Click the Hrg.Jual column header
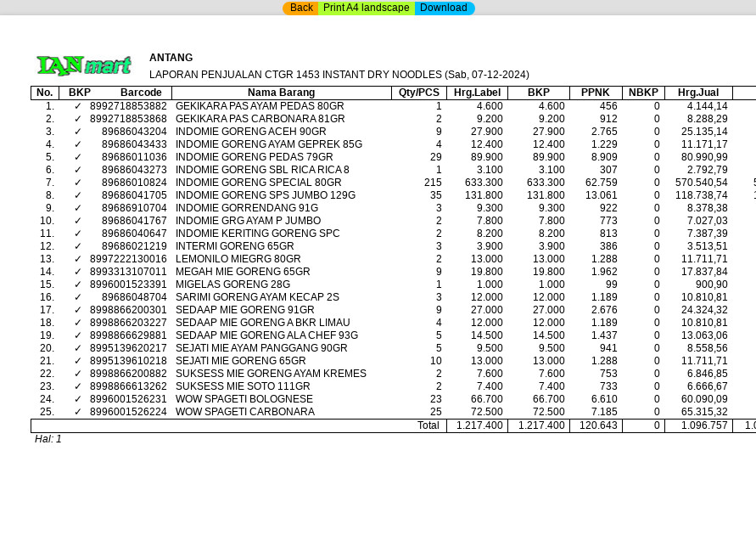The width and height of the screenshot is (756, 535). (698, 93)
